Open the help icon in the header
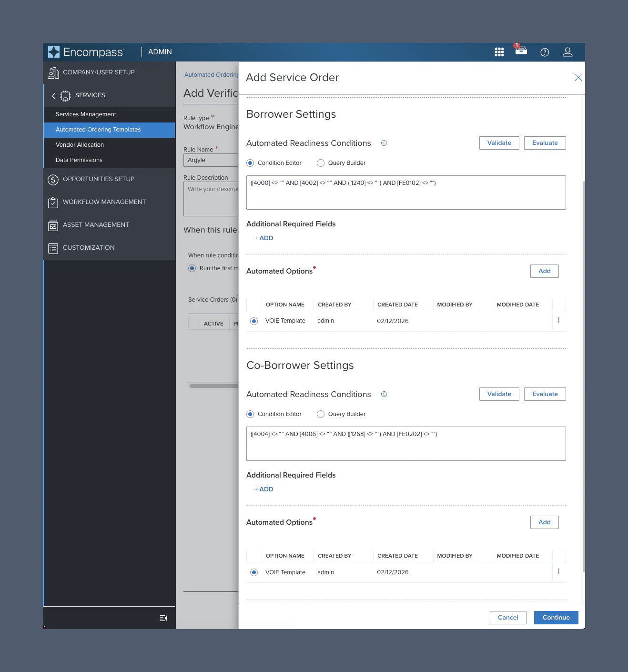Screen dimensions: 628x672 545,52
